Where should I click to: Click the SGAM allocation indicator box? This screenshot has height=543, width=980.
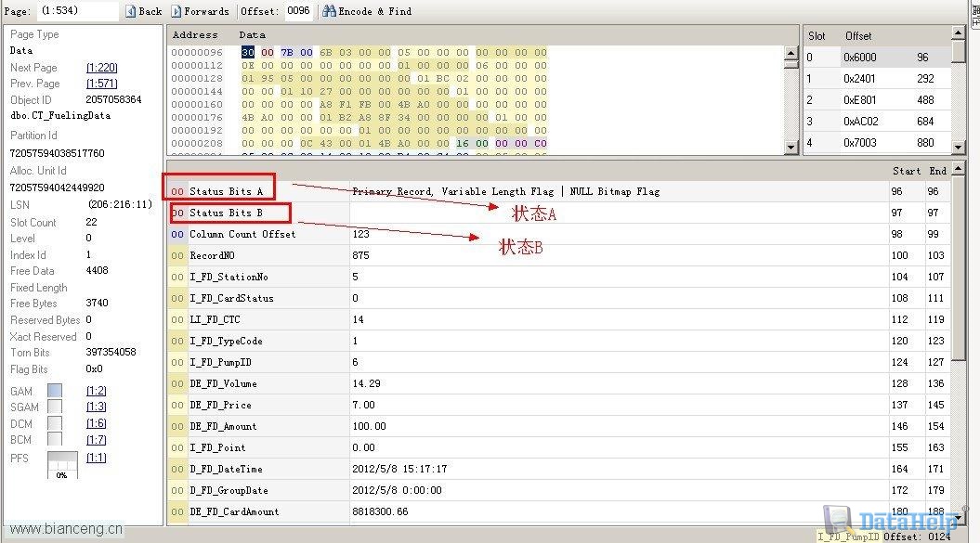[55, 407]
